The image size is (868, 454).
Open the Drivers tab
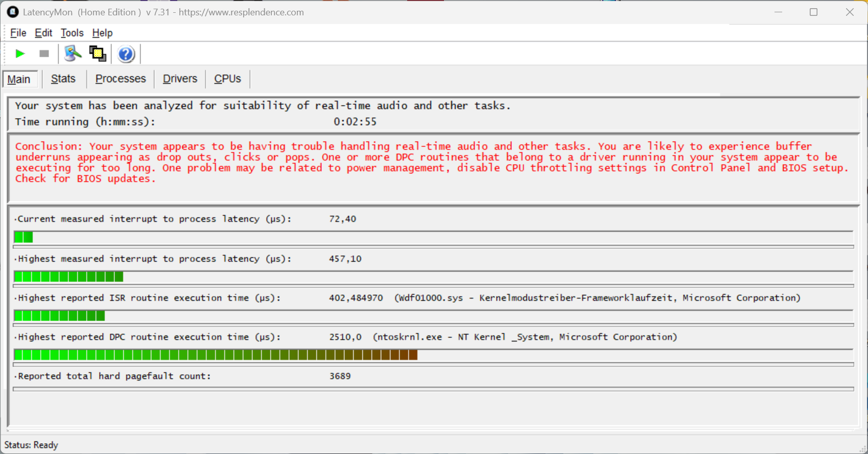click(180, 79)
